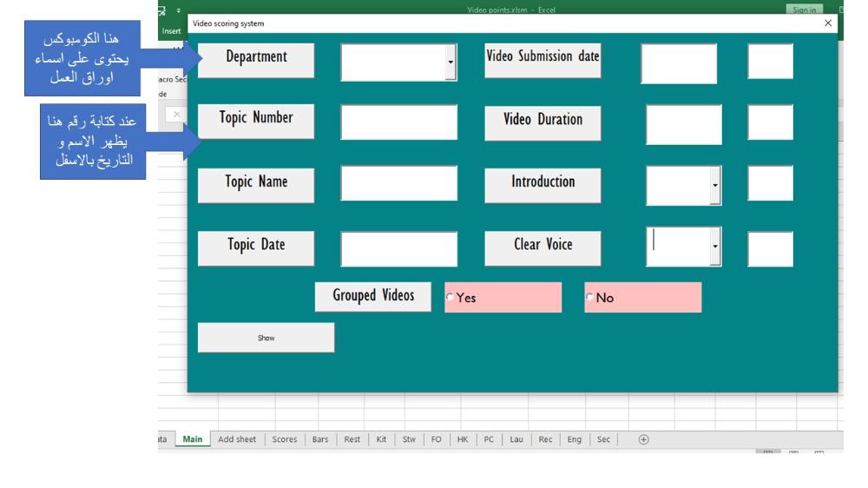Select the Eng sheet tab
Screen dimensions: 868x488
574,439
